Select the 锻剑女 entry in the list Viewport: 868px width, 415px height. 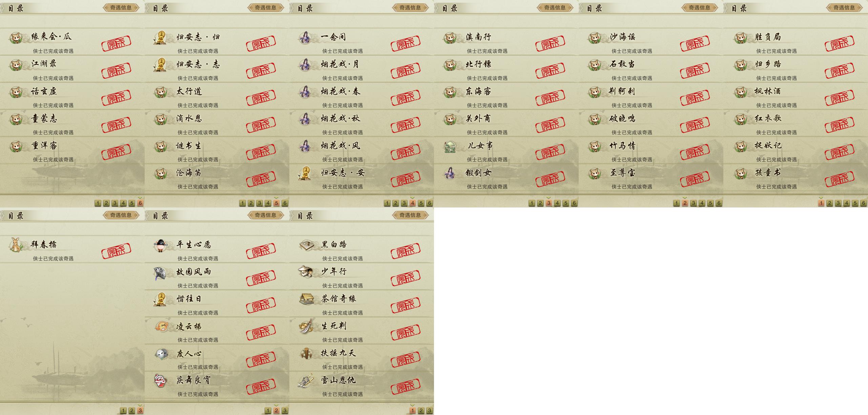click(x=506, y=178)
